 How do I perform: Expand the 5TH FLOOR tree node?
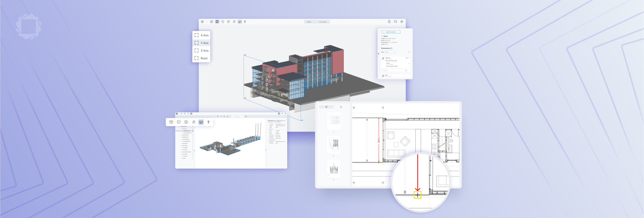[181, 150]
